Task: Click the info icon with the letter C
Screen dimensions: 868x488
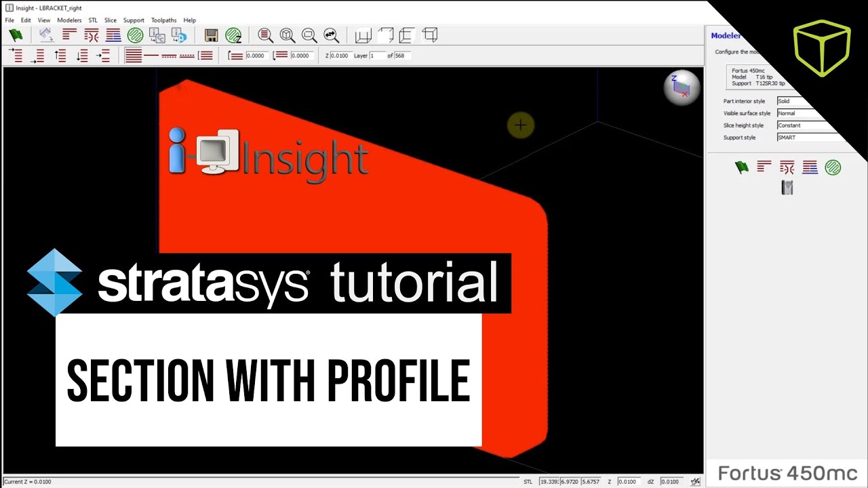Action: pos(157,35)
